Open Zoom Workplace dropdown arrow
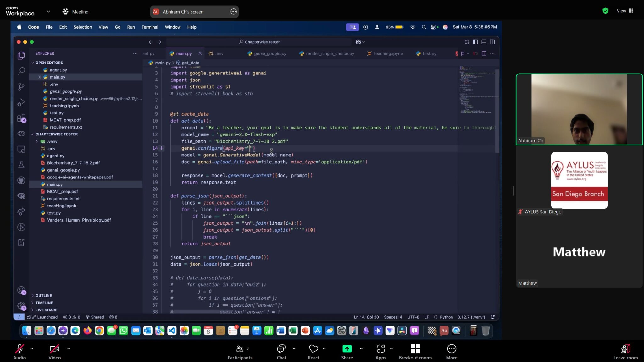Viewport: 644px width, 362px height. coord(48,11)
